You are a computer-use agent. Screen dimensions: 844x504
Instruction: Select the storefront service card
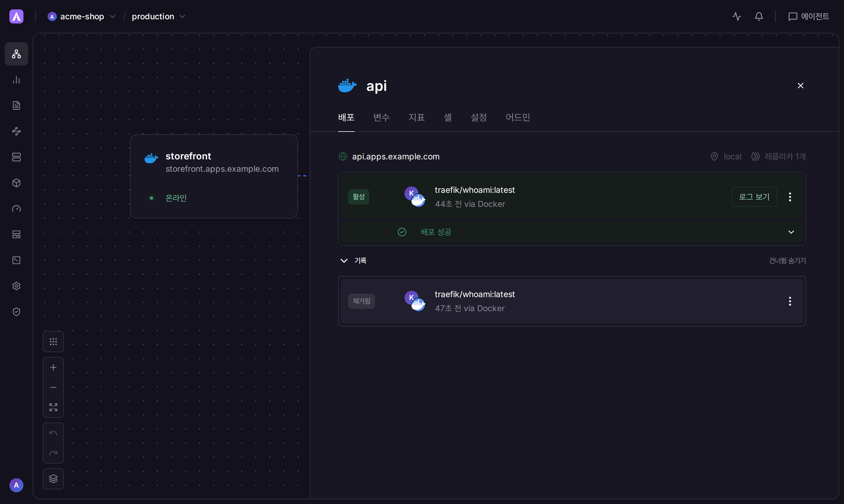[x=214, y=176]
